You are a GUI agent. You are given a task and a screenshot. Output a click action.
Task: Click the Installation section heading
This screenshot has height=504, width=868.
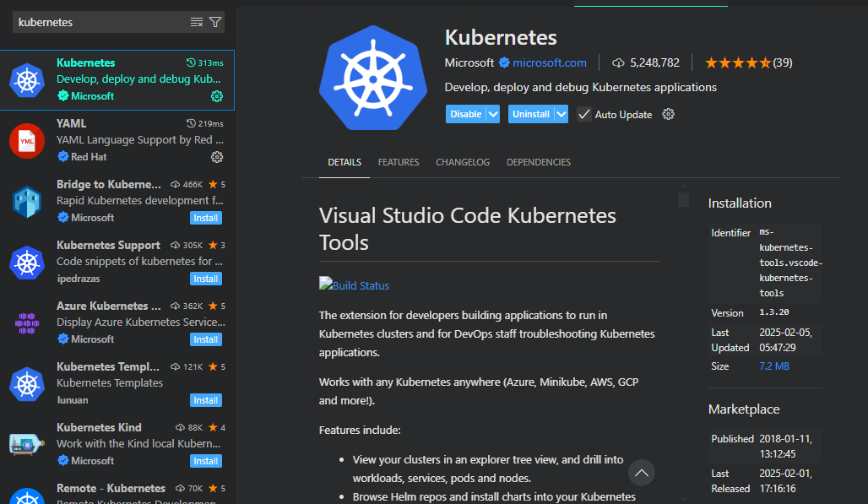click(x=740, y=203)
